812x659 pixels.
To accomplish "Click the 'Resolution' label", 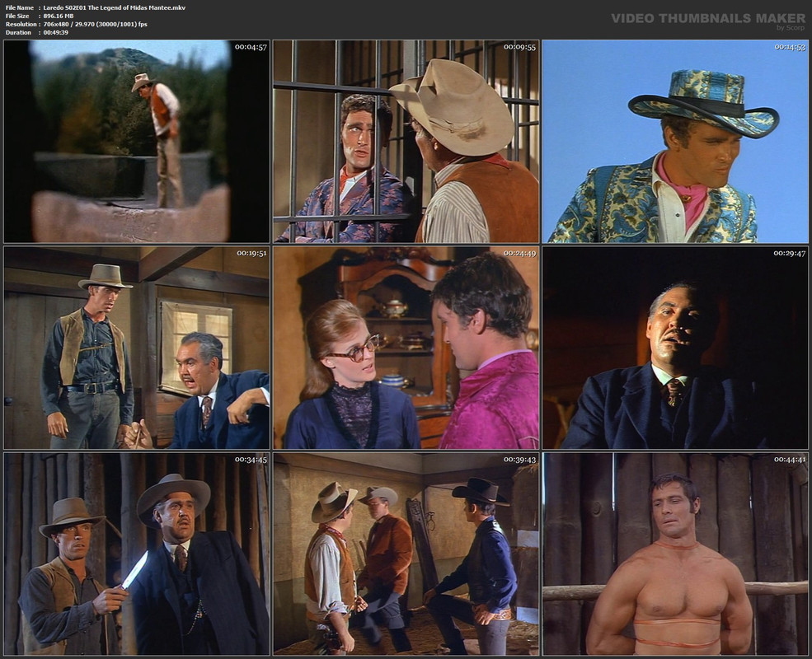I will click(x=21, y=25).
